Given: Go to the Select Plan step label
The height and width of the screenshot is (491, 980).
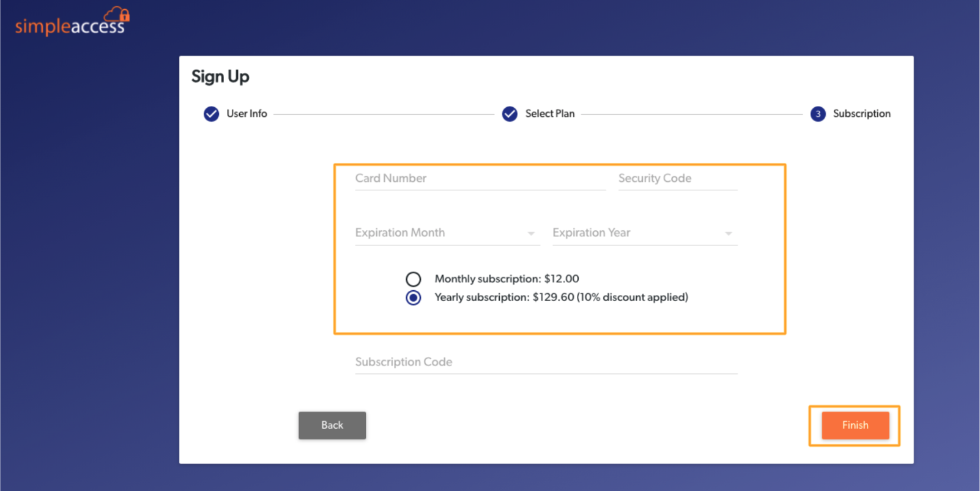Looking at the screenshot, I should pos(550,113).
